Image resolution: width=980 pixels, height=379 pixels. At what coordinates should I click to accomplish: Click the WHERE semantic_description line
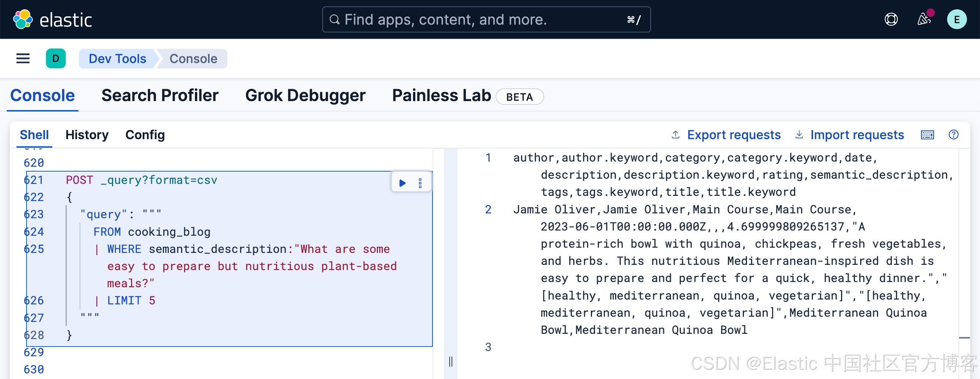245,266
